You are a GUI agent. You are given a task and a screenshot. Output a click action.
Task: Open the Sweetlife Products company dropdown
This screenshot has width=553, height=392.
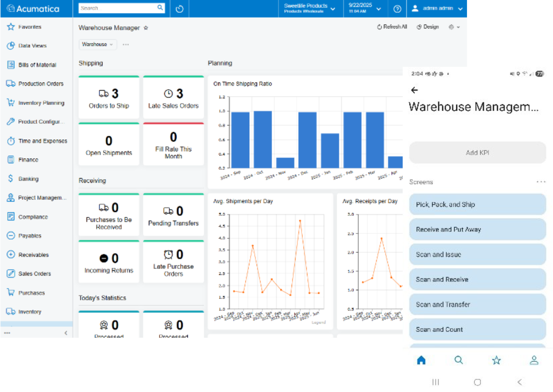(x=309, y=9)
